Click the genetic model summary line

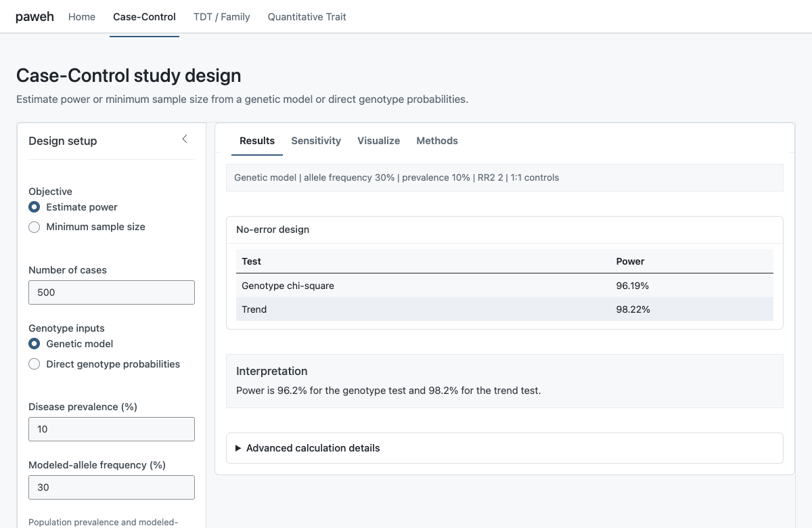tap(397, 177)
